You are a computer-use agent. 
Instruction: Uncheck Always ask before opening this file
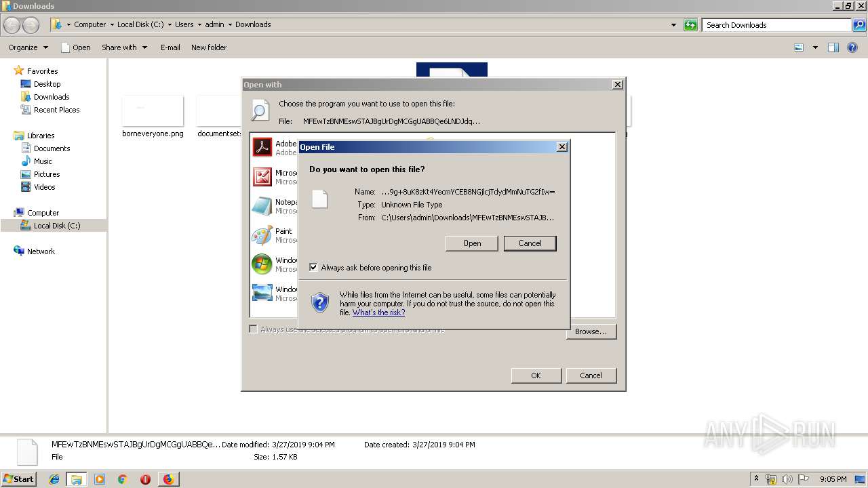coord(313,268)
